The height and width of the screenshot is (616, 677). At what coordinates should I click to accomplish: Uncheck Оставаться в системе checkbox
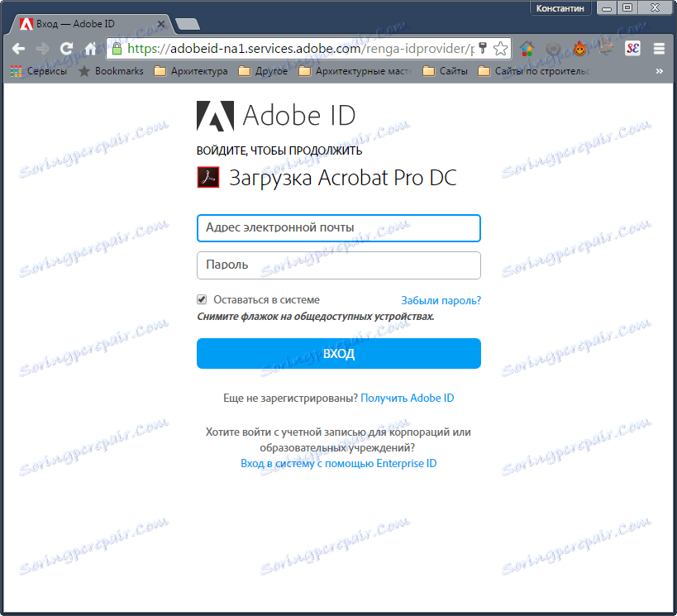tap(202, 299)
